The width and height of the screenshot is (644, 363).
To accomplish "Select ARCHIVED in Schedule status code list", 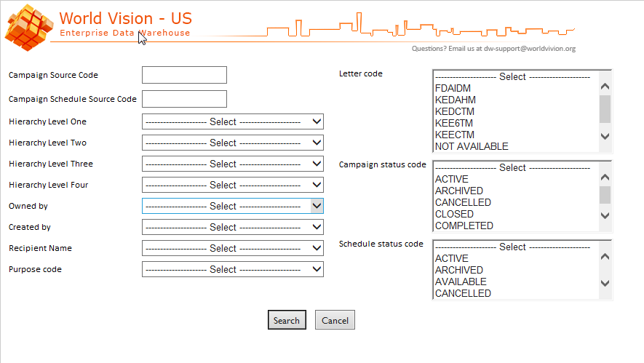I will tap(516, 270).
